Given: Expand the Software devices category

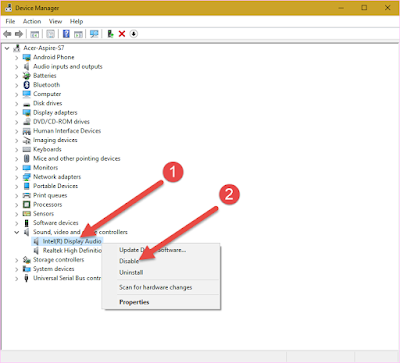Looking at the screenshot, I should [16, 223].
